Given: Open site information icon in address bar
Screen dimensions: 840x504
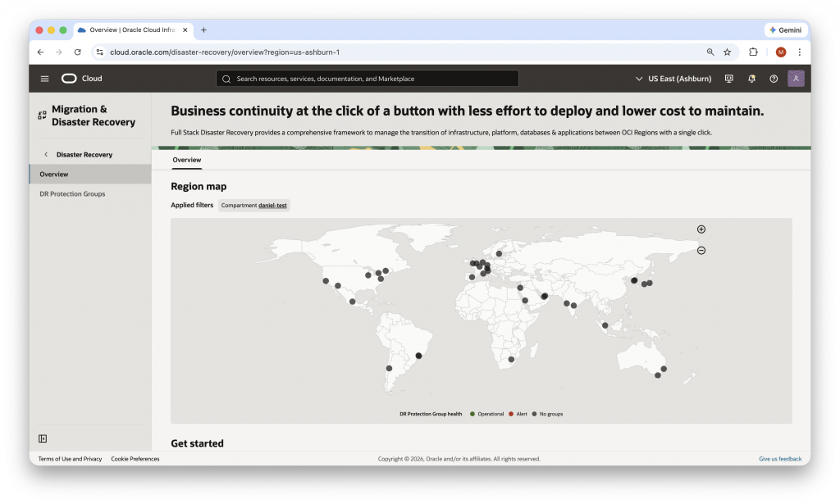Looking at the screenshot, I should click(x=99, y=52).
